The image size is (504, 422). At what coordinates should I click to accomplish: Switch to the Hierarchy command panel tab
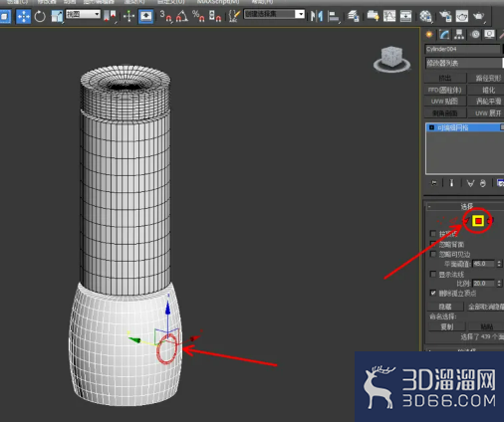tap(459, 34)
